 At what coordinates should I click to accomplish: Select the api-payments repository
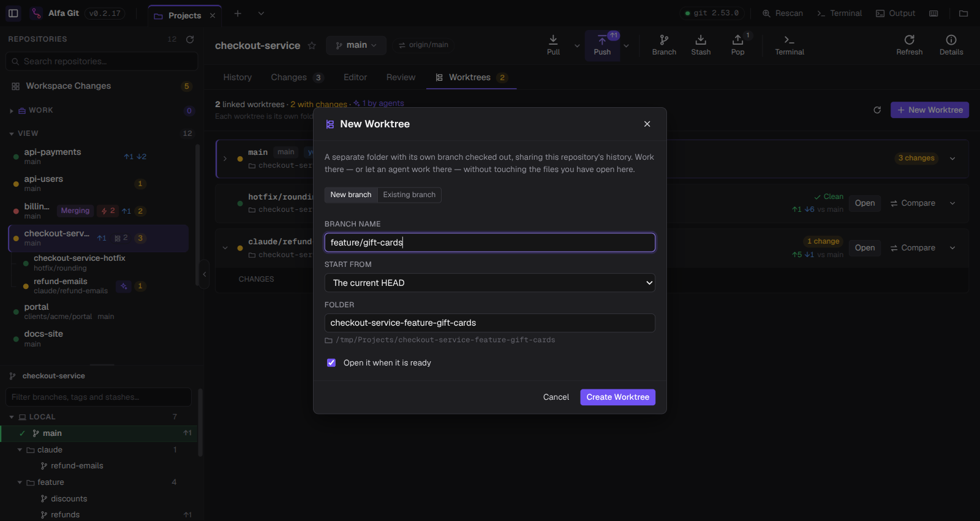98,156
